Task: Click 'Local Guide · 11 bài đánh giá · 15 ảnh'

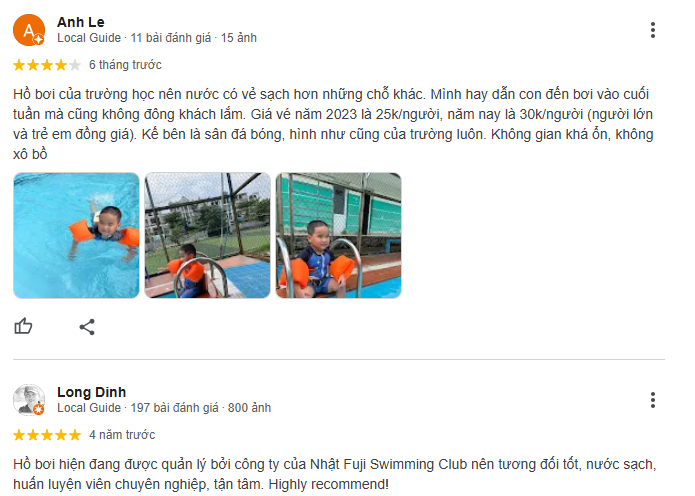Action: pos(157,38)
